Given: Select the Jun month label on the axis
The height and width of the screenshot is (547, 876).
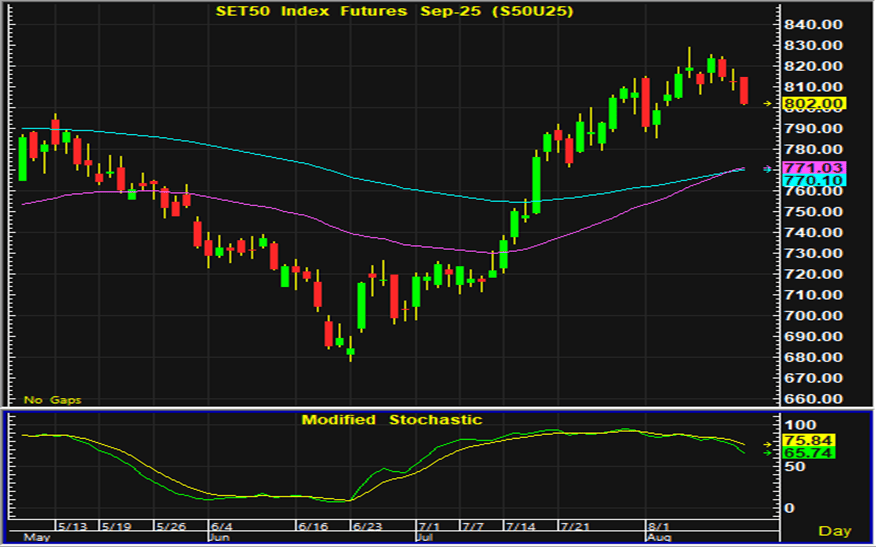Looking at the screenshot, I should click(219, 537).
